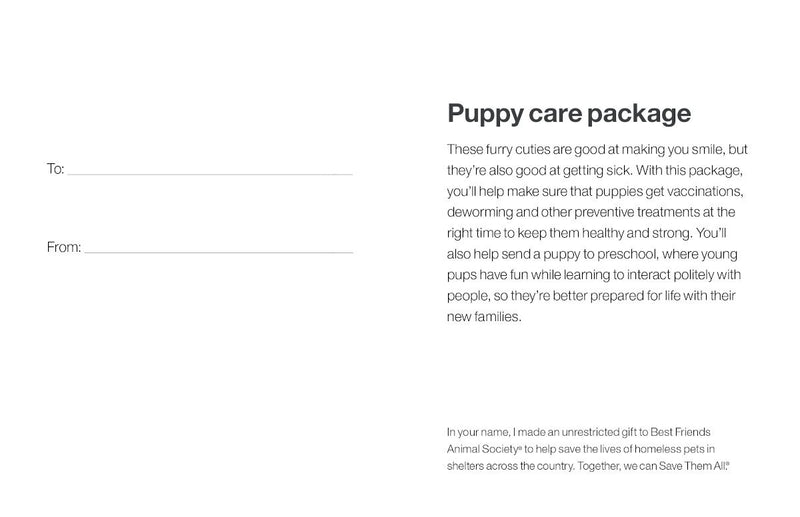Viewport: 800px width, 517px height.
Task: Click the "From:" sender blank line
Action: pyautogui.click(x=218, y=250)
